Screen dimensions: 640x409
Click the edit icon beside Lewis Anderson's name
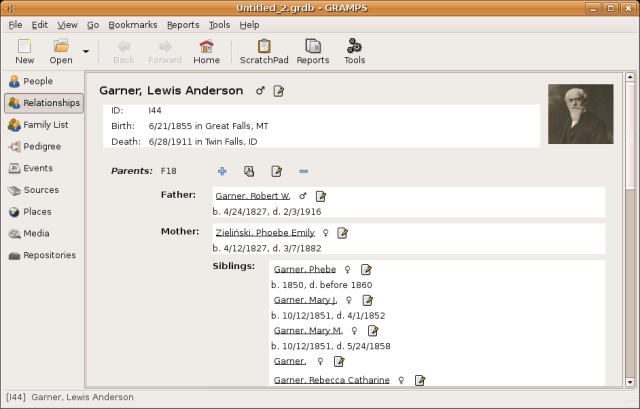[x=279, y=91]
